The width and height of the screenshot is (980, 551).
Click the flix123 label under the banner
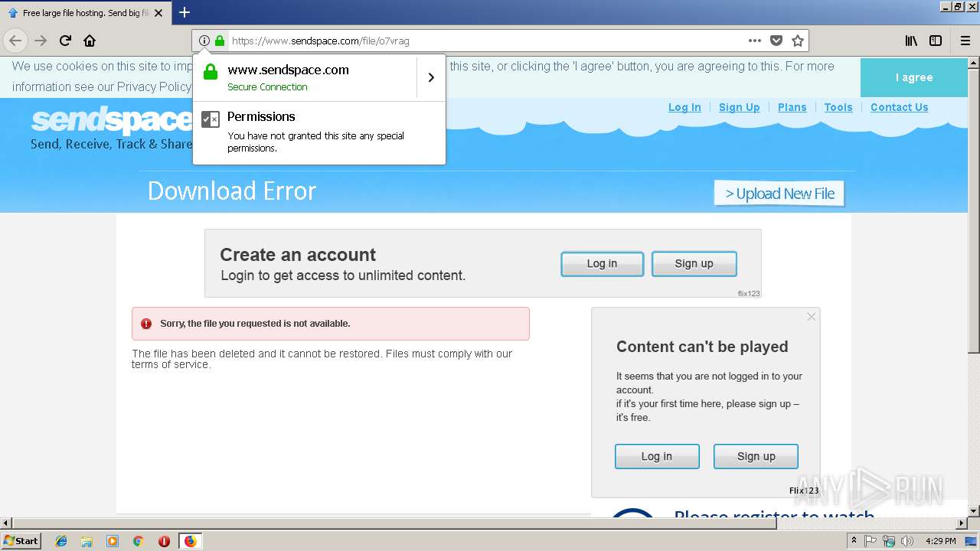[749, 293]
